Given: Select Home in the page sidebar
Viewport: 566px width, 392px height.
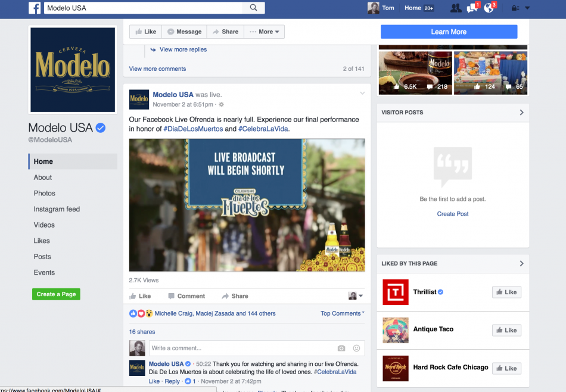Looking at the screenshot, I should (73, 161).
